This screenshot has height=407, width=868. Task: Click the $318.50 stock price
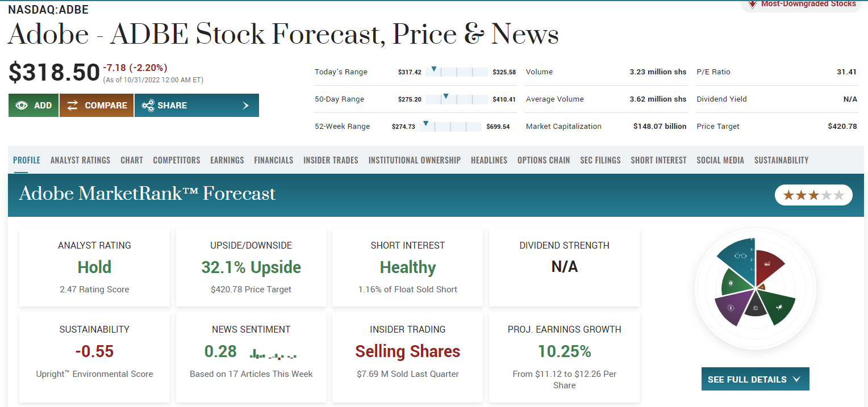click(x=55, y=73)
